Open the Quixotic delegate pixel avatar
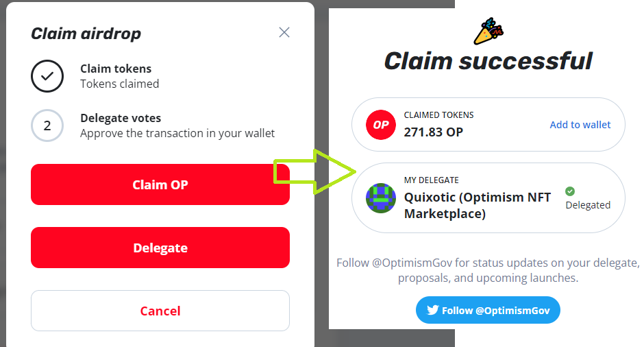The image size is (644, 347). point(381,198)
